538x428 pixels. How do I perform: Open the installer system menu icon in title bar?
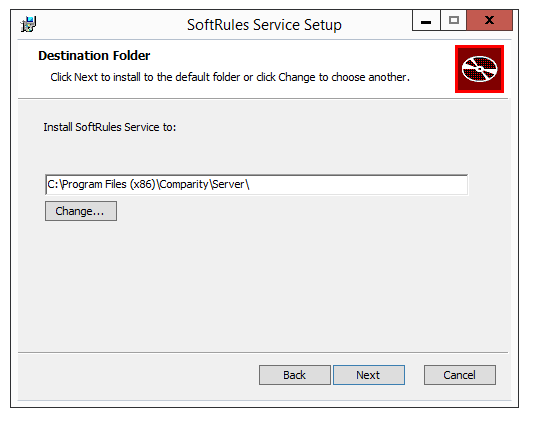pyautogui.click(x=28, y=24)
